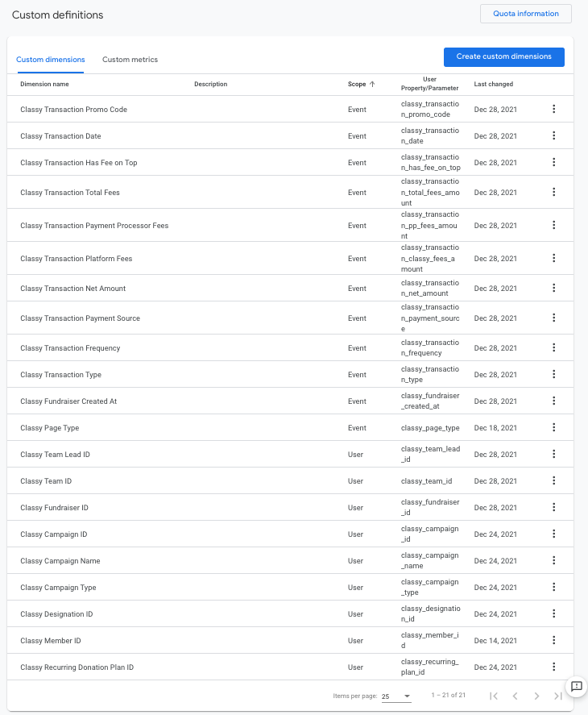588x715 pixels.
Task: Open more options for Classy Transaction Frequency
Action: (x=554, y=347)
